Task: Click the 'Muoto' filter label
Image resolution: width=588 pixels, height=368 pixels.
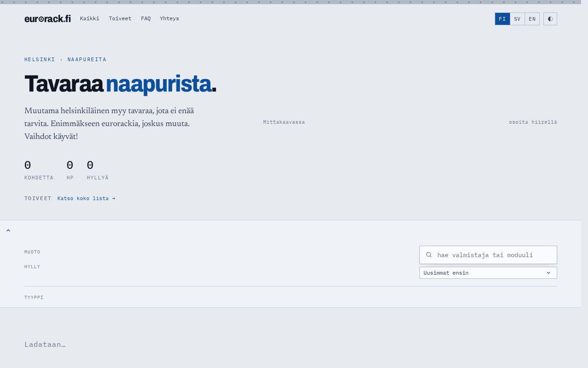Action: click(32, 252)
